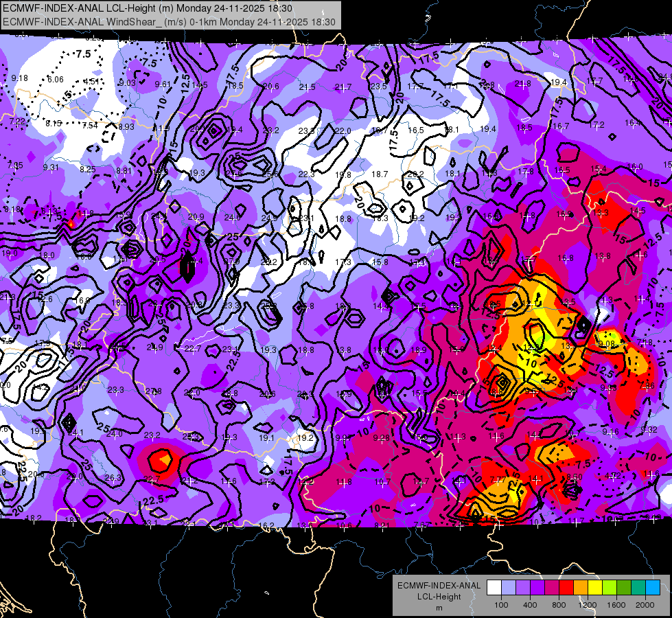Viewport: 672px width, 618px height.
Task: Click the wind shear value 20.9
Action: 196,217
